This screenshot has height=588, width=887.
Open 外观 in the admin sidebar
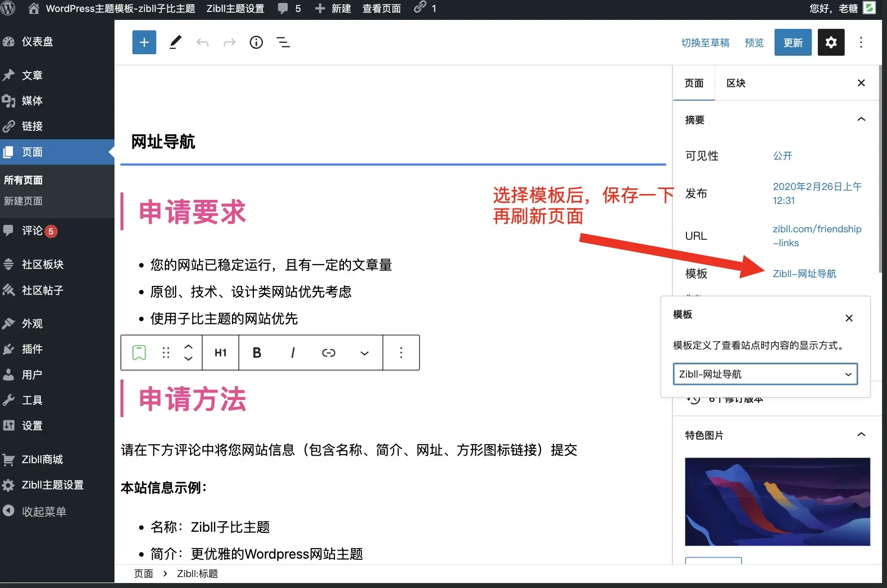pos(32,323)
